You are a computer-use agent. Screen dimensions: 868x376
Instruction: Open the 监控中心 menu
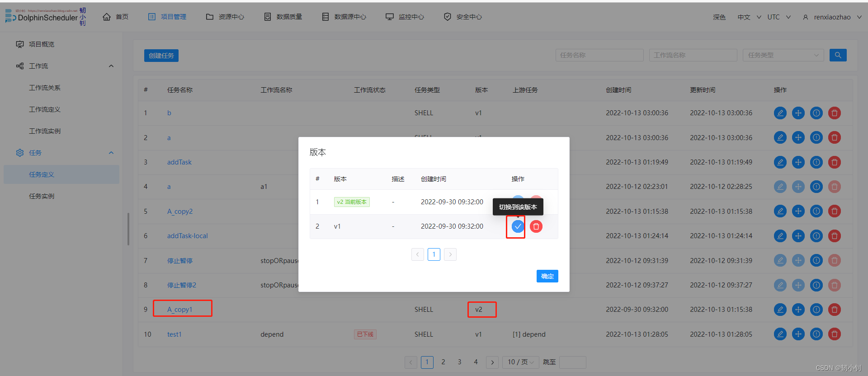click(x=405, y=17)
